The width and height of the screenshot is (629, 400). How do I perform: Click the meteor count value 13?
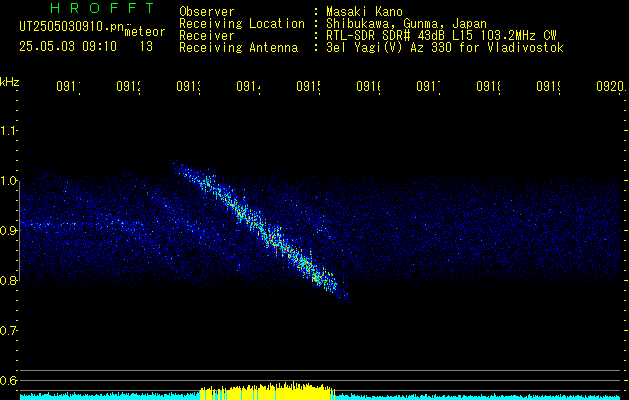coord(146,47)
